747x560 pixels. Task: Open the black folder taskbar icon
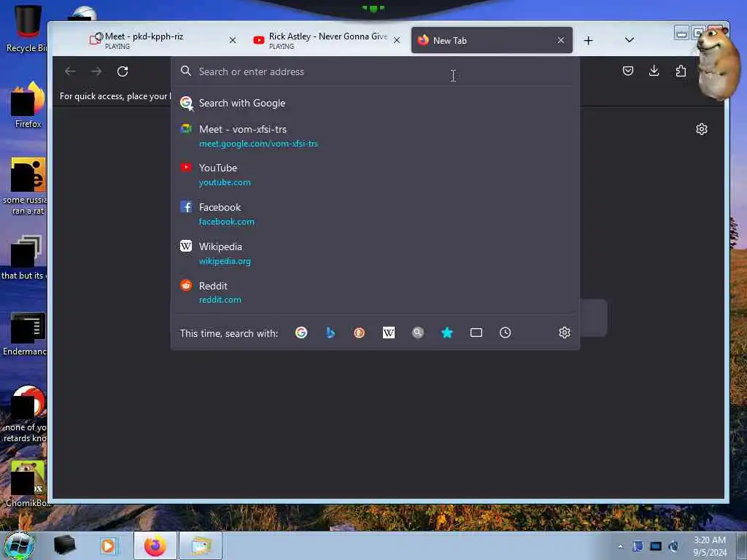pos(64,545)
